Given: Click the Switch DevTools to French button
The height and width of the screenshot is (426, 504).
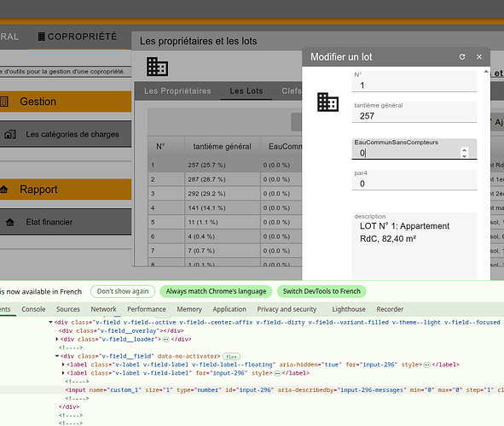Looking at the screenshot, I should pyautogui.click(x=322, y=291).
